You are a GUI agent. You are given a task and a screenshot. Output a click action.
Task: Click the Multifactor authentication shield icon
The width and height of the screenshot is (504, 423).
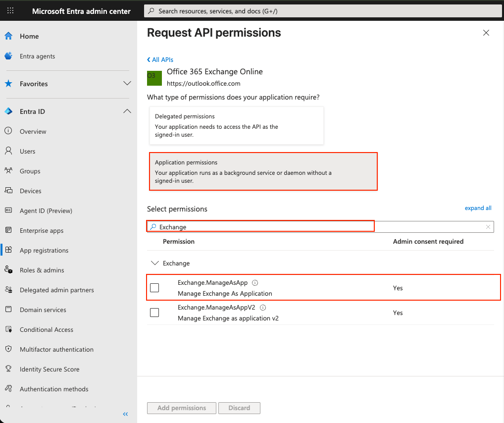click(9, 349)
